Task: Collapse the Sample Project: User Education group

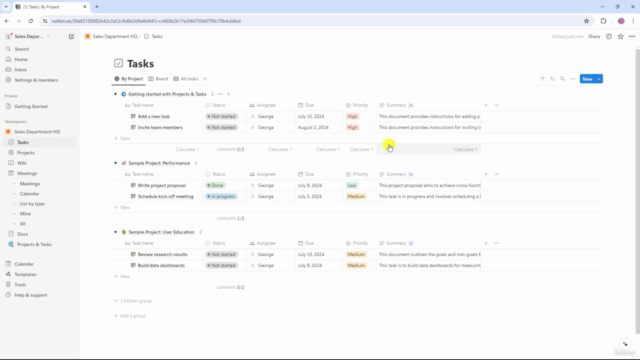Action: (x=116, y=232)
